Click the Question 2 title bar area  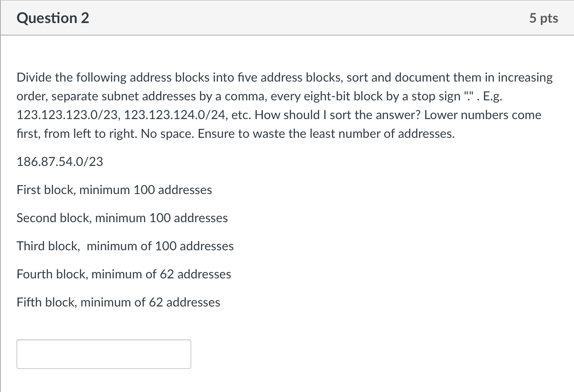pyautogui.click(x=273, y=18)
